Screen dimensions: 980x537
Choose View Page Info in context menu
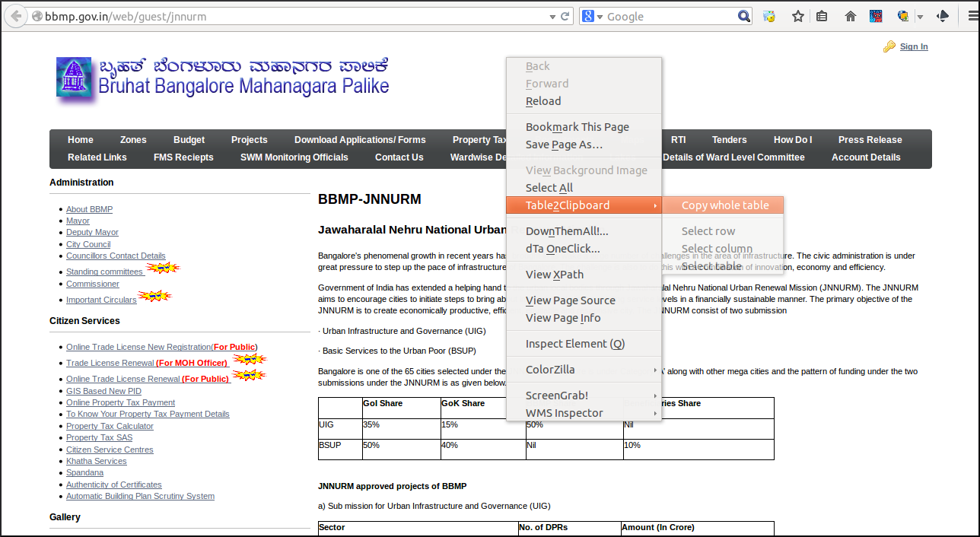click(x=584, y=318)
